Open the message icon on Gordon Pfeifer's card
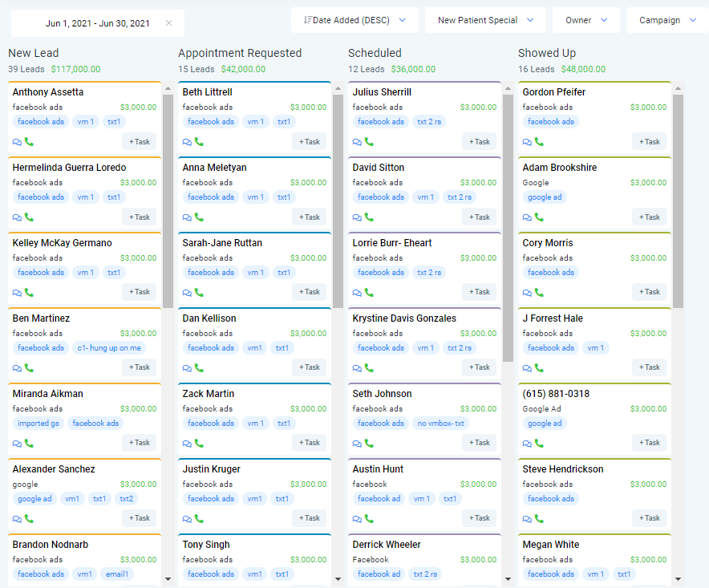The image size is (709, 588). click(526, 141)
